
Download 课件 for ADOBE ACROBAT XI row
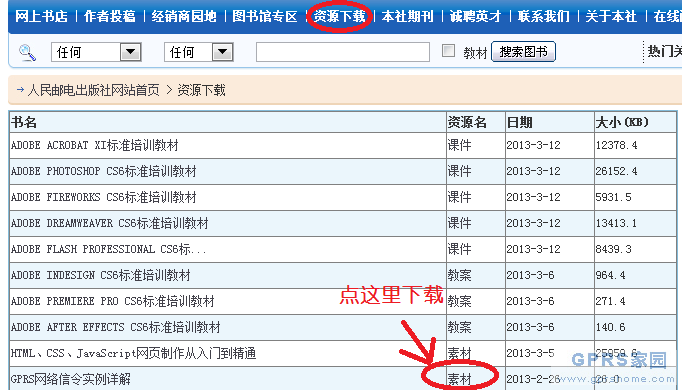[x=459, y=145]
